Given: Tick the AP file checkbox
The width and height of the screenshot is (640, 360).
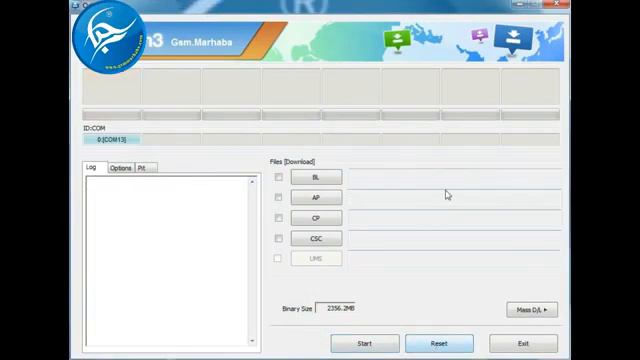Looking at the screenshot, I should click(x=278, y=198).
